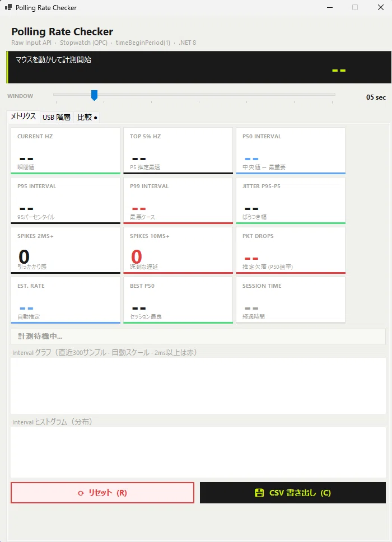Click the 引っかかり感 caption under SPIKES 2MS+
This screenshot has height=542, width=392.
(32, 267)
